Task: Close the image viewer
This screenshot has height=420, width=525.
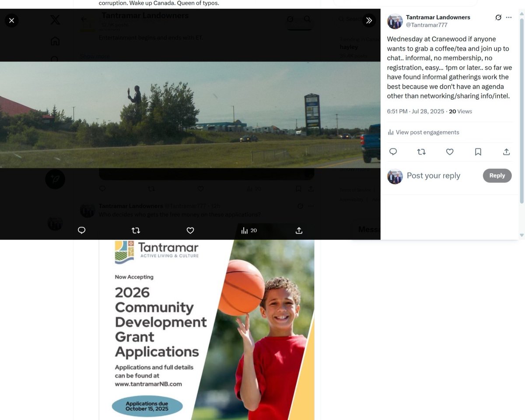Action: [x=11, y=20]
